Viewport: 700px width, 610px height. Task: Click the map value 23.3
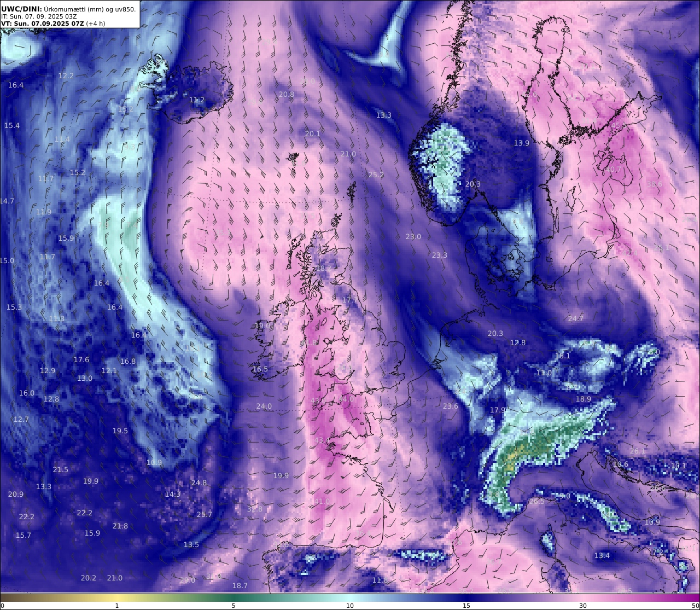(x=440, y=255)
